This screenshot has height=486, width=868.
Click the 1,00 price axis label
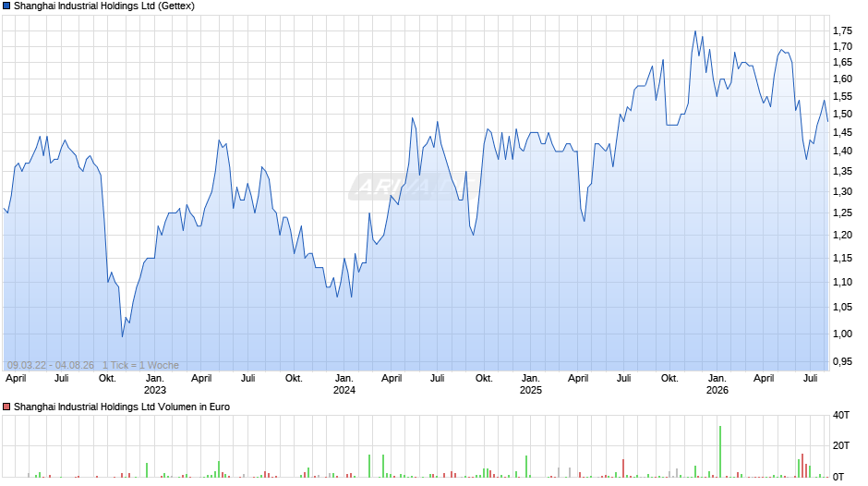[x=842, y=334]
